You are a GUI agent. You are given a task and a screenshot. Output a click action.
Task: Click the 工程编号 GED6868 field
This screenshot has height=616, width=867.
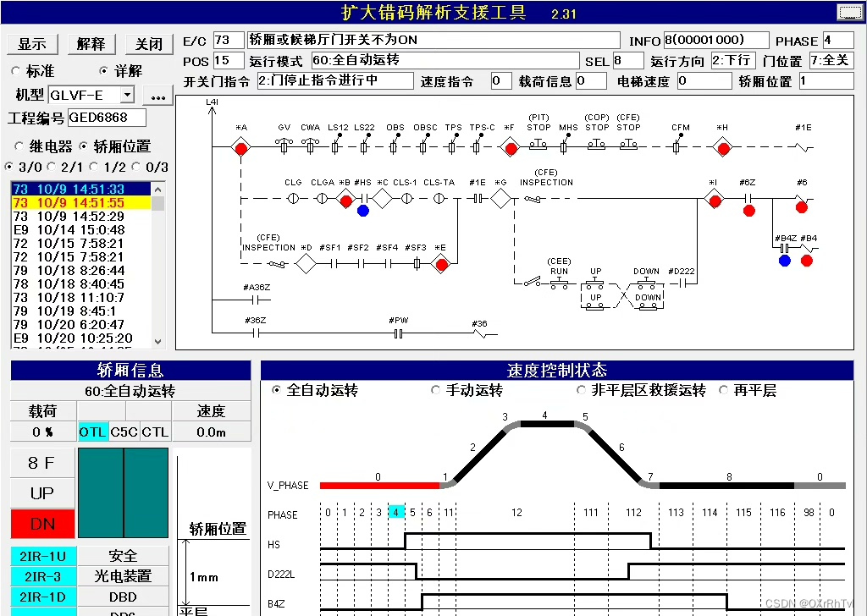(x=108, y=117)
